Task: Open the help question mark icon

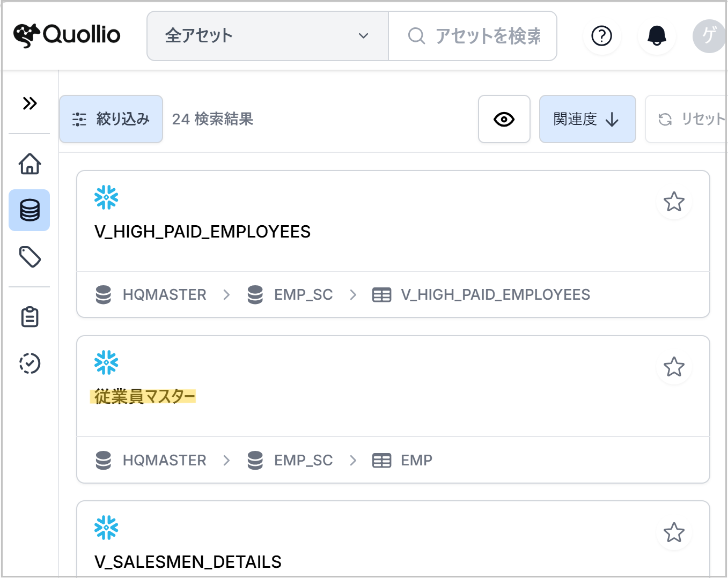Action: (x=601, y=36)
